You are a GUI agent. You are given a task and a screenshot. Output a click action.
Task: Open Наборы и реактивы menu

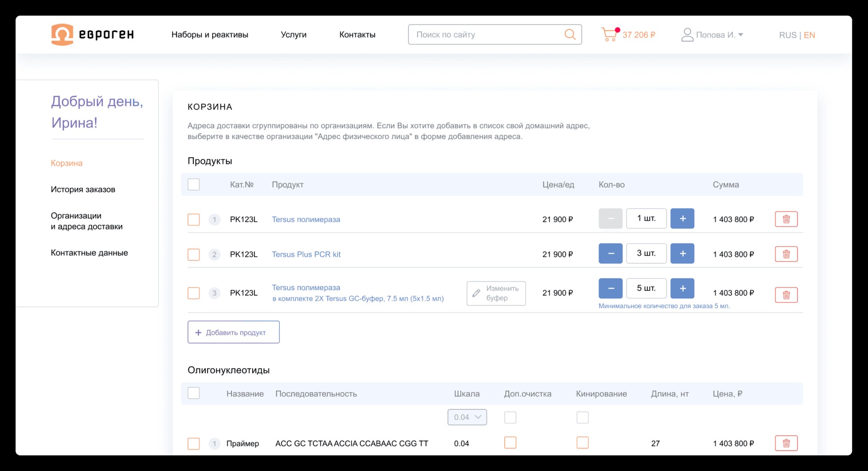[x=210, y=35]
